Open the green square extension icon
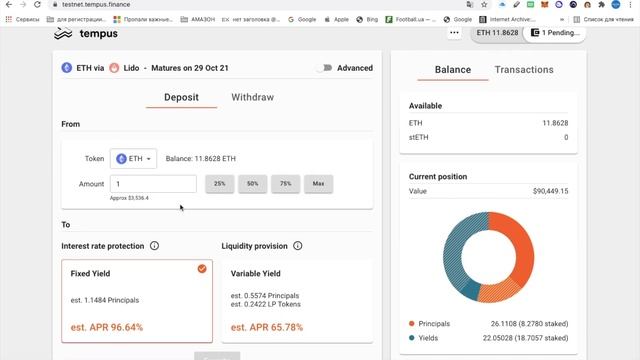The height and width of the screenshot is (360, 640). (x=530, y=4)
